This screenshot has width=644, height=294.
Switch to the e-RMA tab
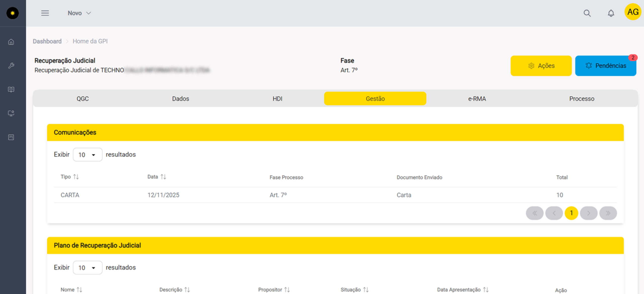coord(477,99)
